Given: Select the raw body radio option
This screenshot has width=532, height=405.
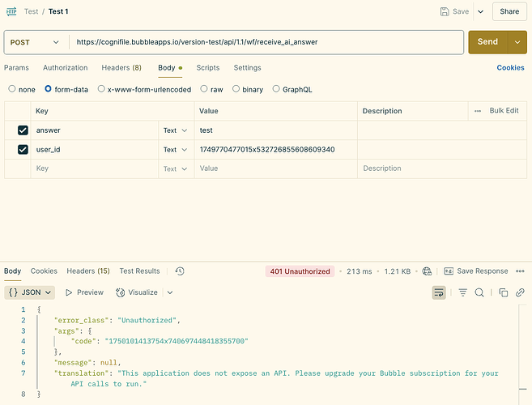Looking at the screenshot, I should 203,88.
